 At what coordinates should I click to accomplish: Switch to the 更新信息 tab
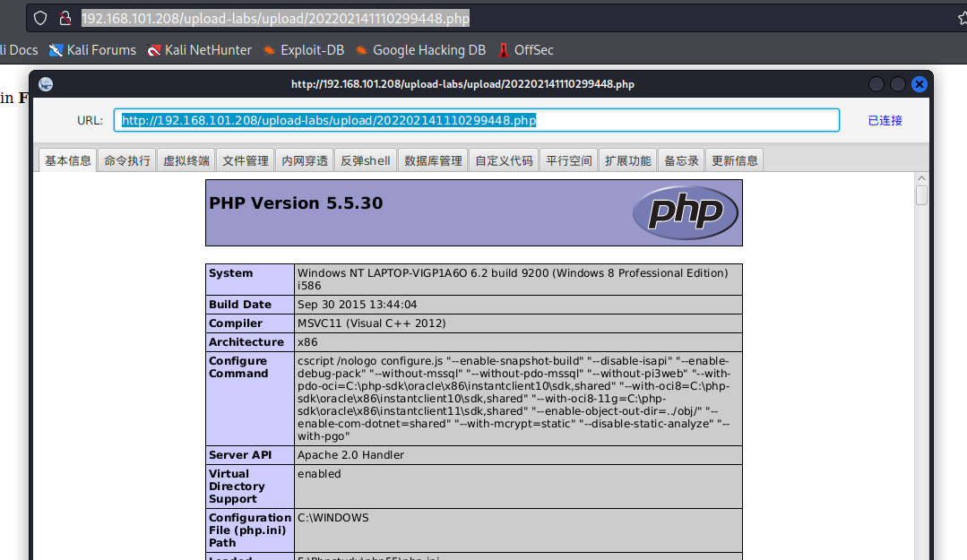735,161
